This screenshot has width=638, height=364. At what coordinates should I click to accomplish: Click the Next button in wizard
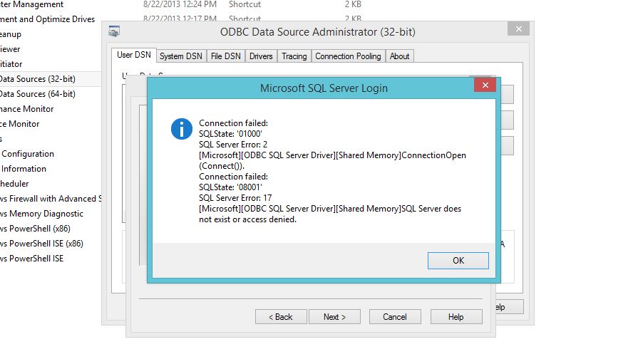coord(334,317)
